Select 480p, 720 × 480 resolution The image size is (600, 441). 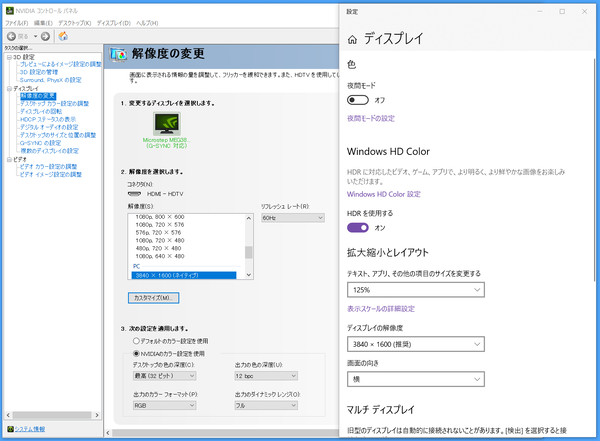coord(160,248)
